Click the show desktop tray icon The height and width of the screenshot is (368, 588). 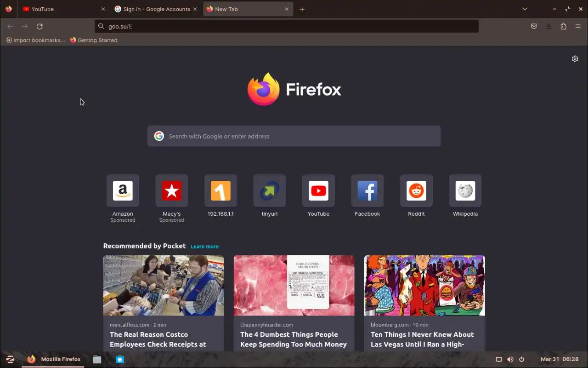[x=498, y=359]
